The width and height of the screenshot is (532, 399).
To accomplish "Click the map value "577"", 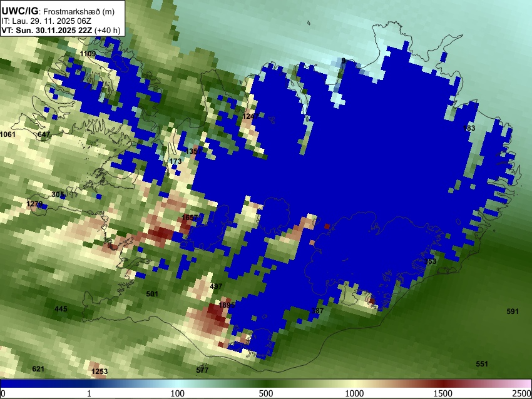I will 202,370.
